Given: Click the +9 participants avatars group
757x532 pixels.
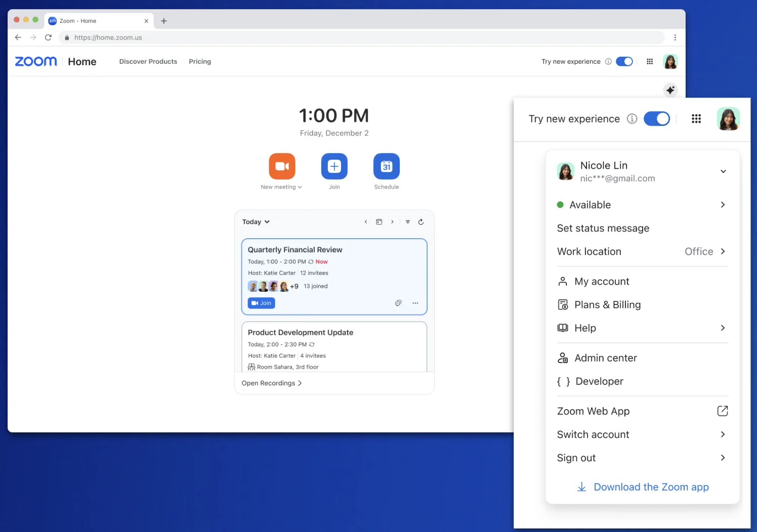Looking at the screenshot, I should [273, 286].
